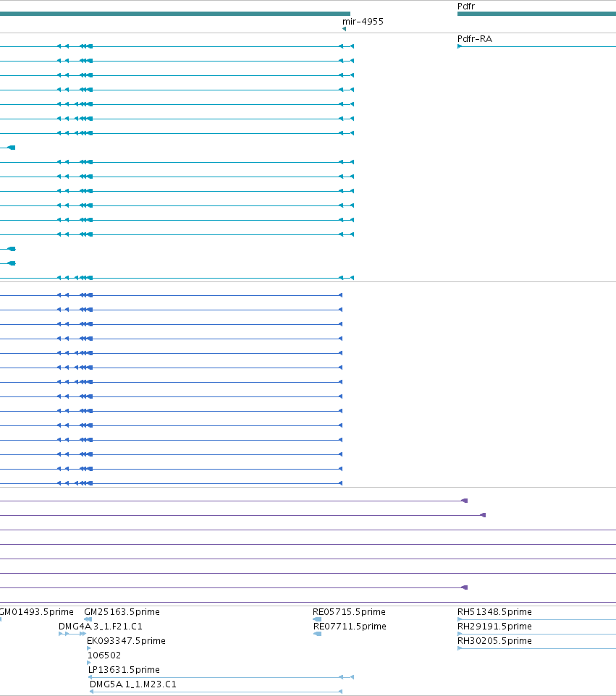Click RE07711.5prime label
Screen dimensions: 616x696
point(350,627)
